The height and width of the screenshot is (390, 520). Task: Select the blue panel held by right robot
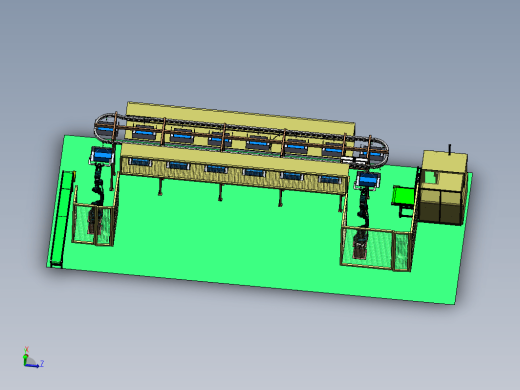pos(368,180)
